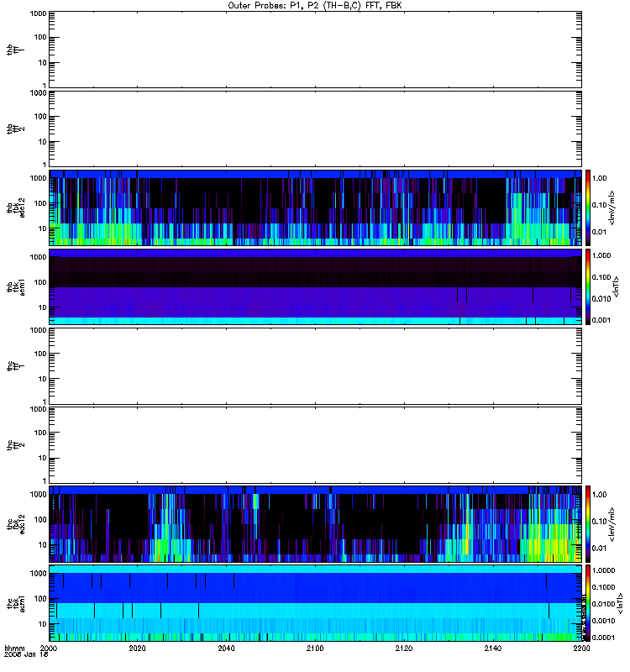Click the color bar beside thb fbk scm1
The width and height of the screenshot is (630, 672).
(588, 286)
